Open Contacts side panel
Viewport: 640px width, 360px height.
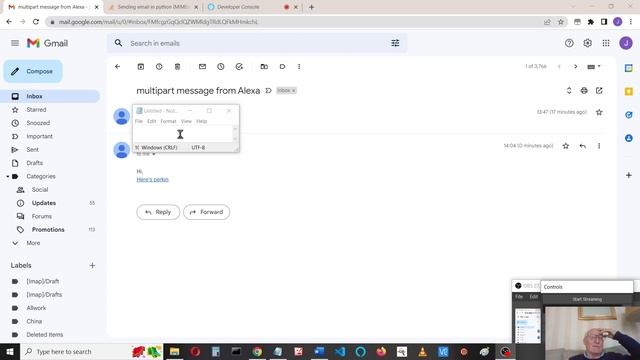[629, 138]
